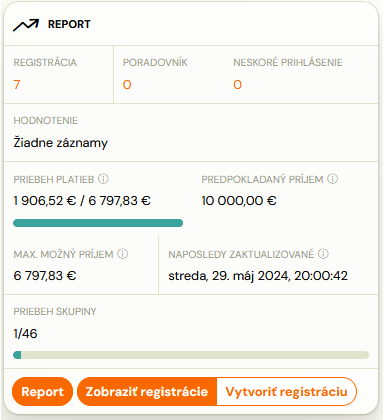Select the Registrácia count 7
Image resolution: width=383 pixels, height=420 pixels.
coord(17,85)
